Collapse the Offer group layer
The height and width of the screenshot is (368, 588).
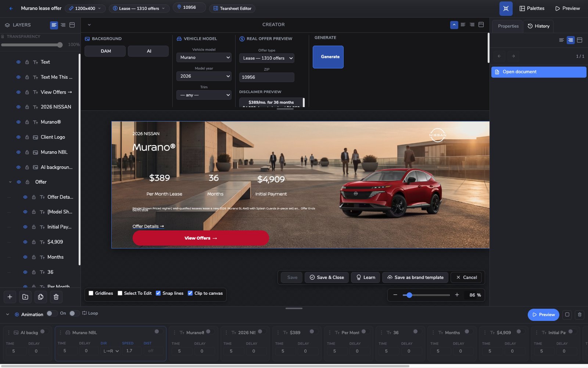point(10,182)
